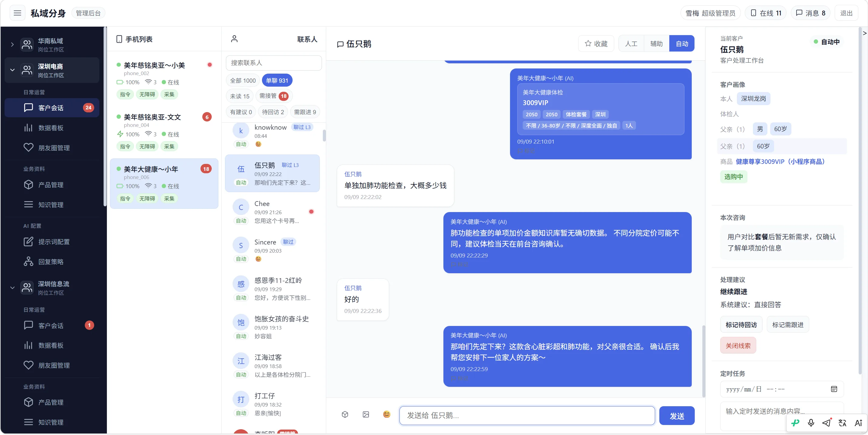Filter contacts by 需接管 18
This screenshot has height=435, width=868.
pos(273,96)
